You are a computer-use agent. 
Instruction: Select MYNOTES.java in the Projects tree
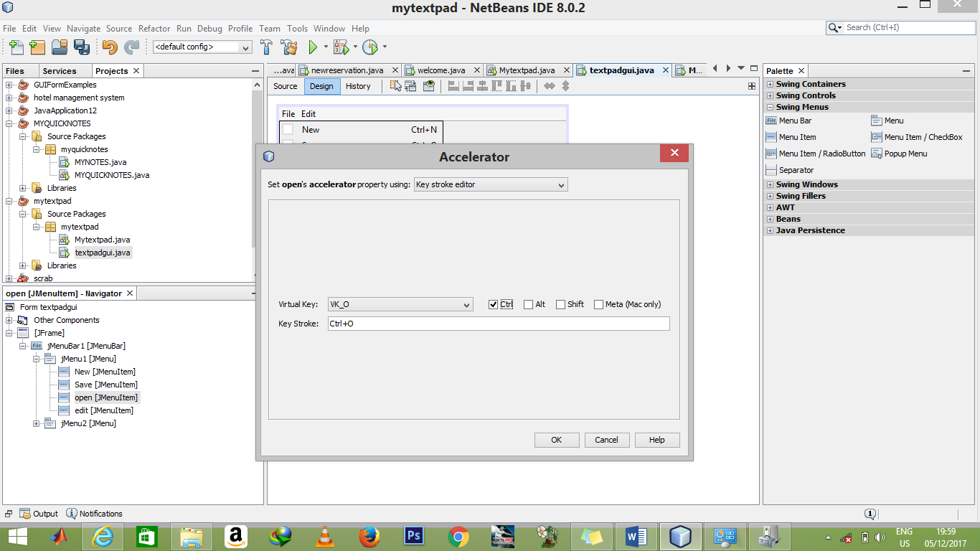100,162
